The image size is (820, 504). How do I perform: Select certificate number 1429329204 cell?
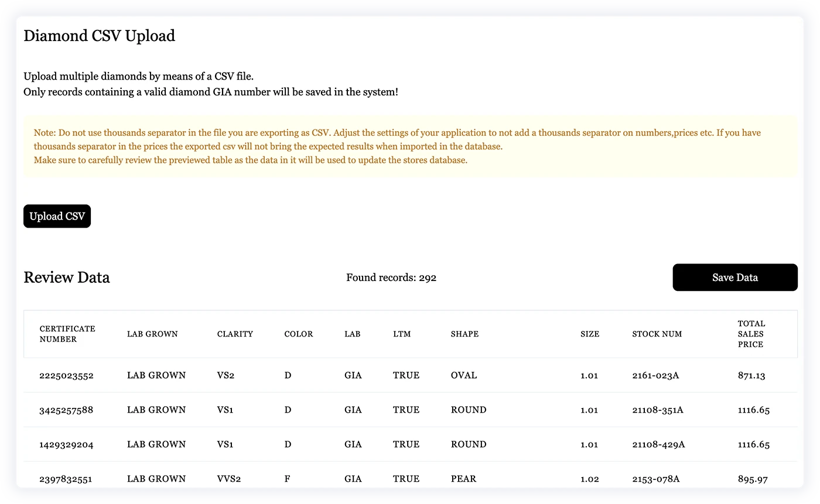66,444
